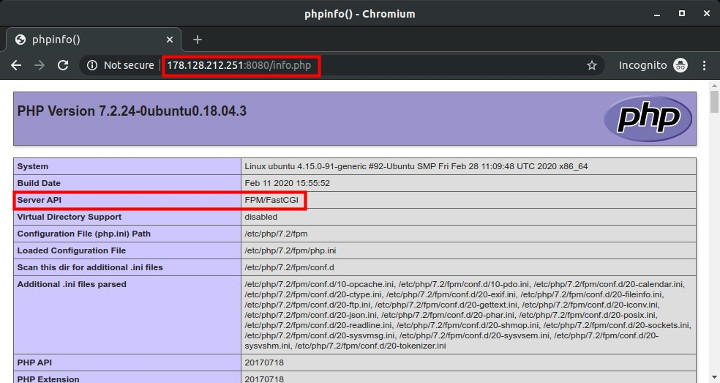720x383 pixels.
Task: Click the PHP Extension label
Action: pos(48,379)
